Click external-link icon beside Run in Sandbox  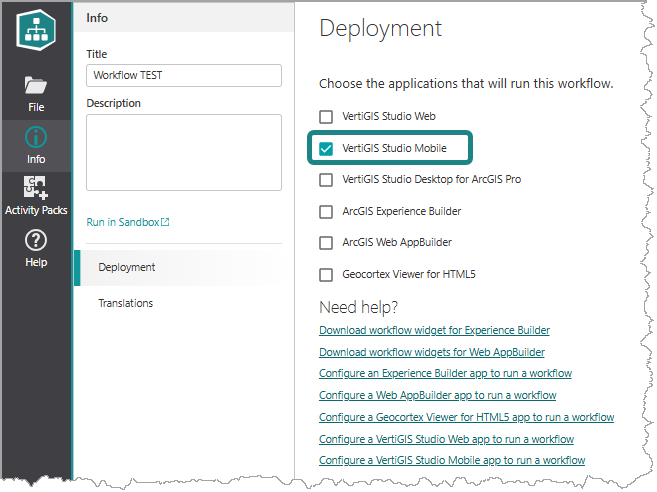tap(166, 222)
